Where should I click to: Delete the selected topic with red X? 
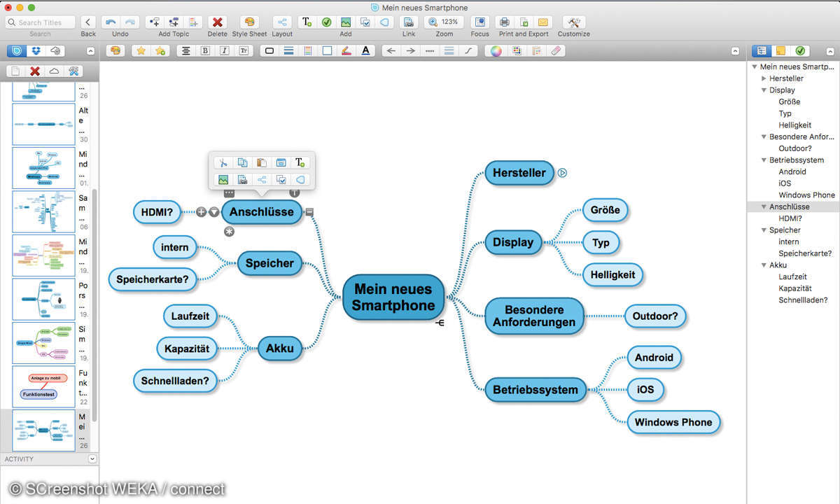[218, 22]
